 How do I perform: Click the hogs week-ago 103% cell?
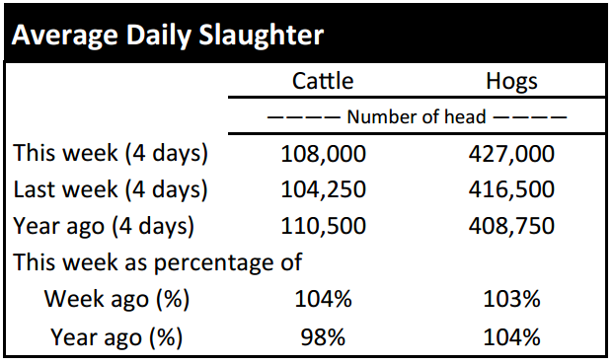click(511, 299)
